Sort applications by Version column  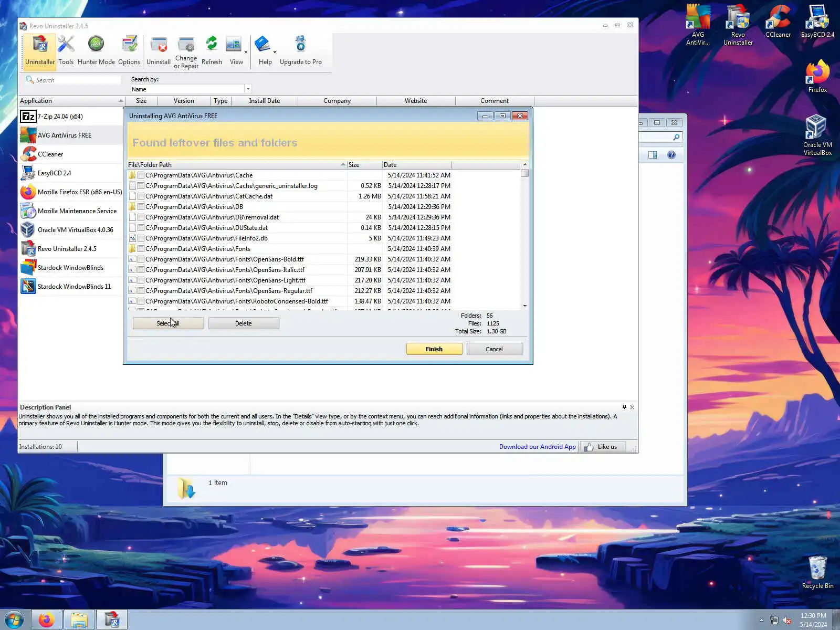tap(184, 101)
